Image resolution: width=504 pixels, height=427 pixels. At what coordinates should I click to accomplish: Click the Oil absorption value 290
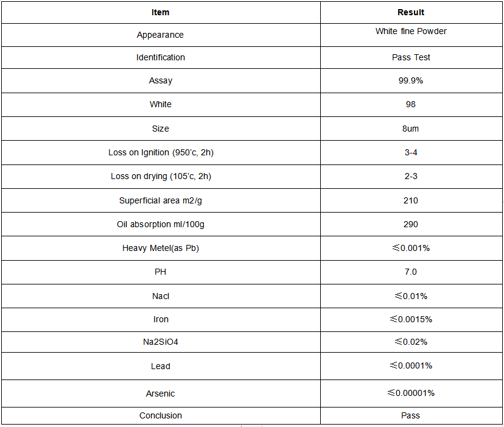pyautogui.click(x=411, y=224)
